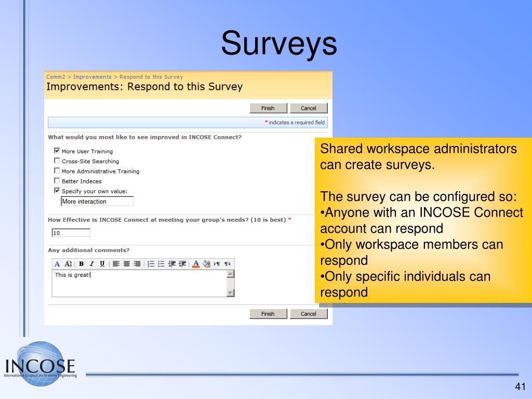The width and height of the screenshot is (532, 399).
Task: Uncheck Specify your own value option
Action: coord(57,190)
